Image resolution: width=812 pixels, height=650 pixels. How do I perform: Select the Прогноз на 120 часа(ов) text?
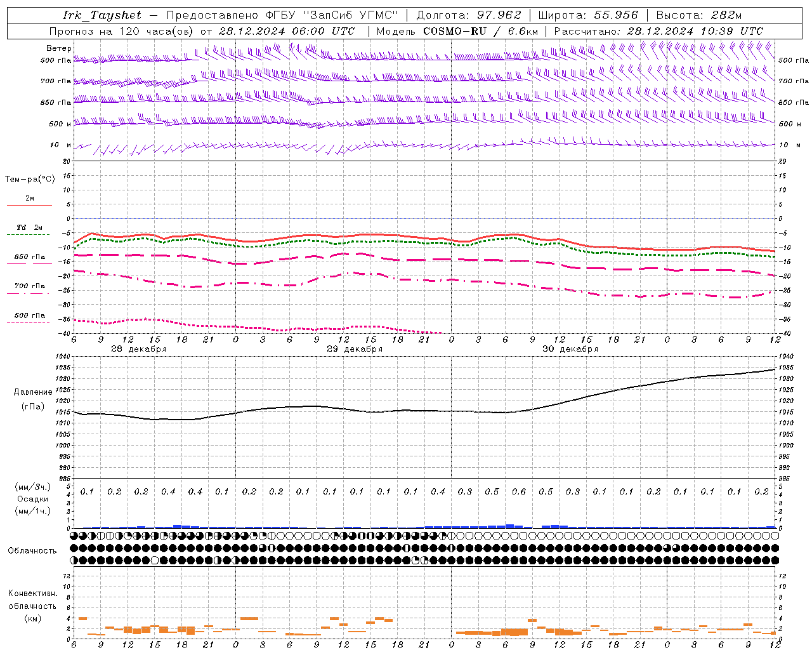[122, 31]
